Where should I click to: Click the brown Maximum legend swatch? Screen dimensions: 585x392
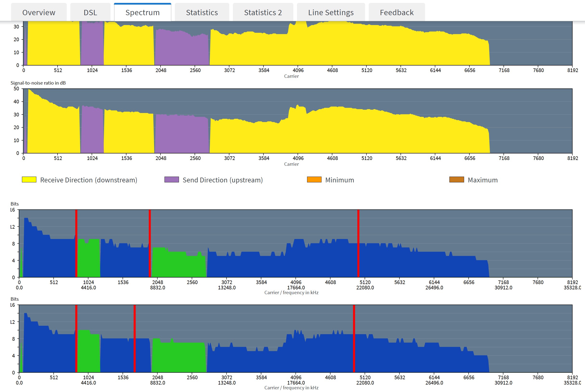click(x=456, y=179)
